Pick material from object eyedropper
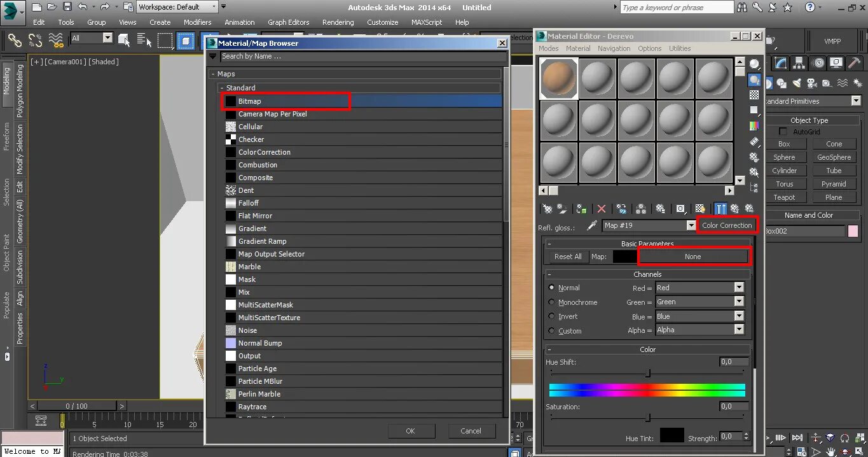This screenshot has height=457, width=868. 592,225
